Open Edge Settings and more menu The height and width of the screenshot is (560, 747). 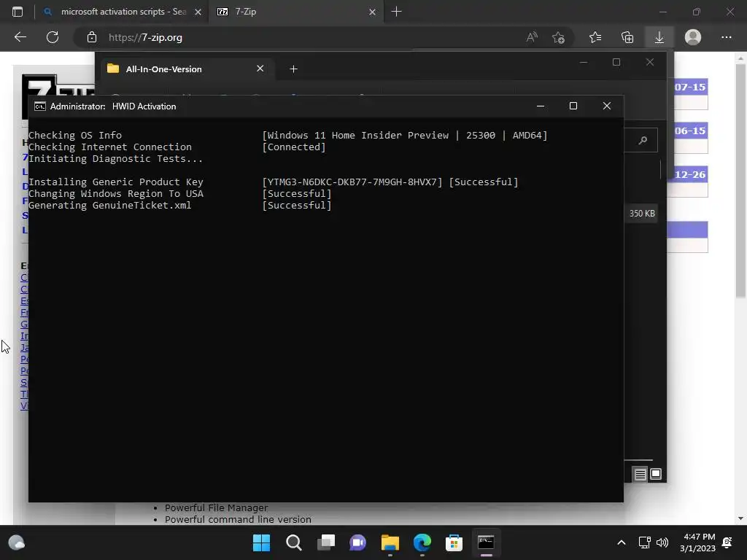tap(726, 37)
